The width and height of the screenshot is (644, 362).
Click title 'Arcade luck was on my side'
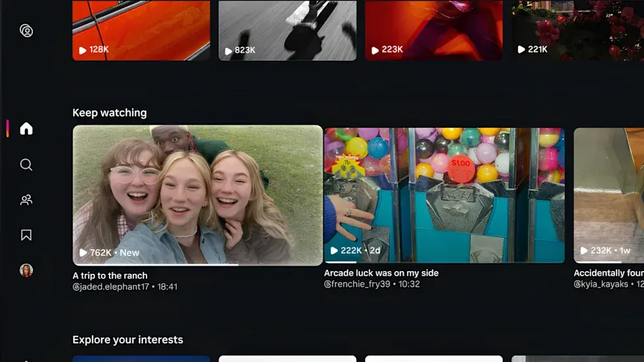381,273
